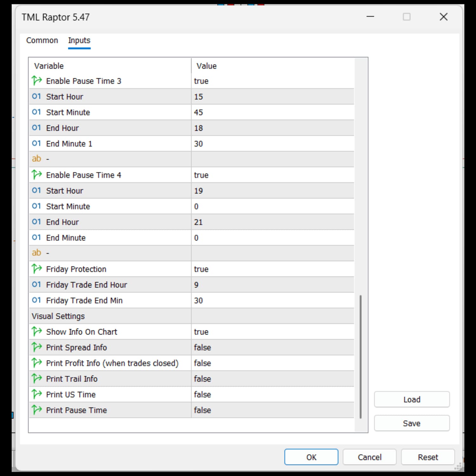The width and height of the screenshot is (476, 476).
Task: Click the Print Trail Info label
Action: coord(72,379)
